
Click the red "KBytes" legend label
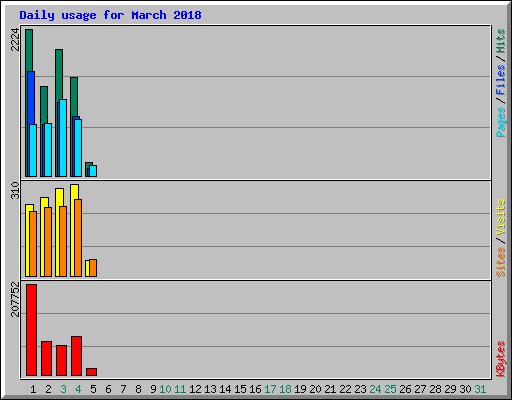(x=500, y=359)
